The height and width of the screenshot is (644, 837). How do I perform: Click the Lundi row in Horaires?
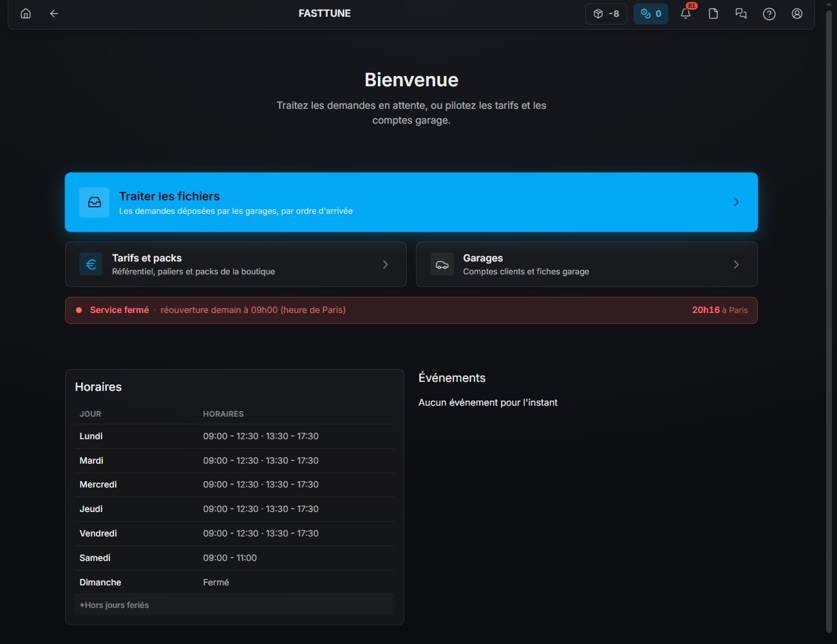(234, 436)
